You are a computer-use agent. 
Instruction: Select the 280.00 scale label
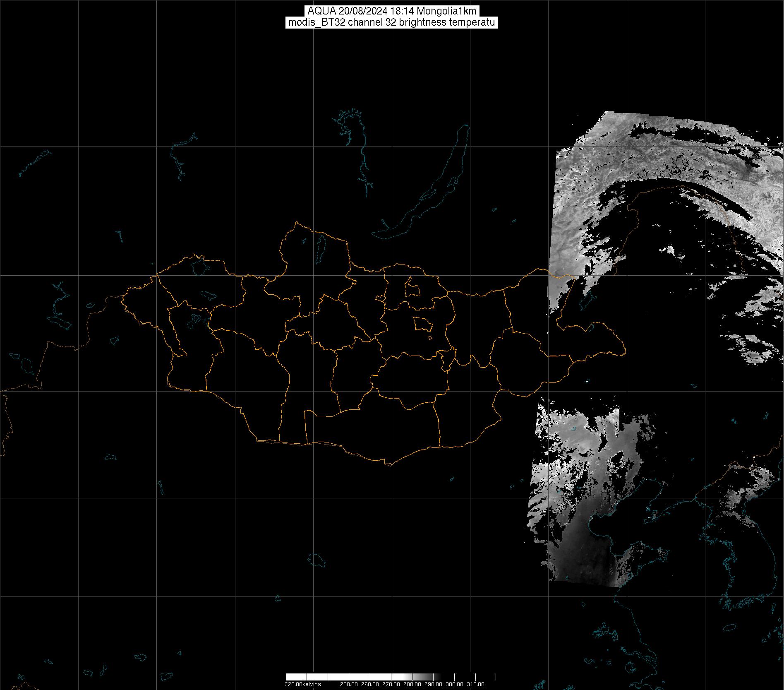(x=412, y=684)
